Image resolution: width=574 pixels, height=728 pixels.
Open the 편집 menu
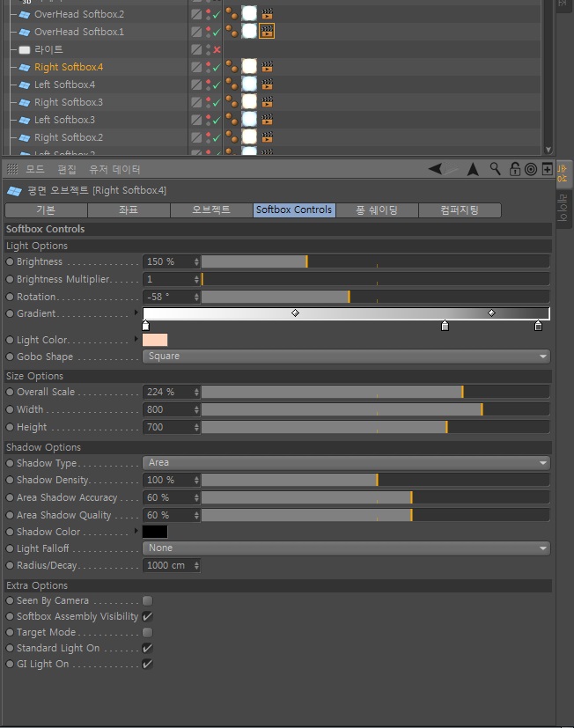tap(66, 169)
